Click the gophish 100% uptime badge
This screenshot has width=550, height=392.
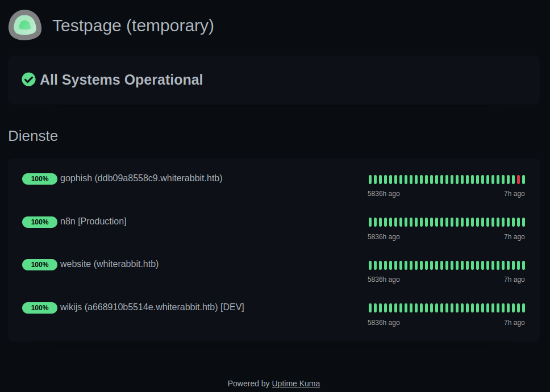pos(40,179)
